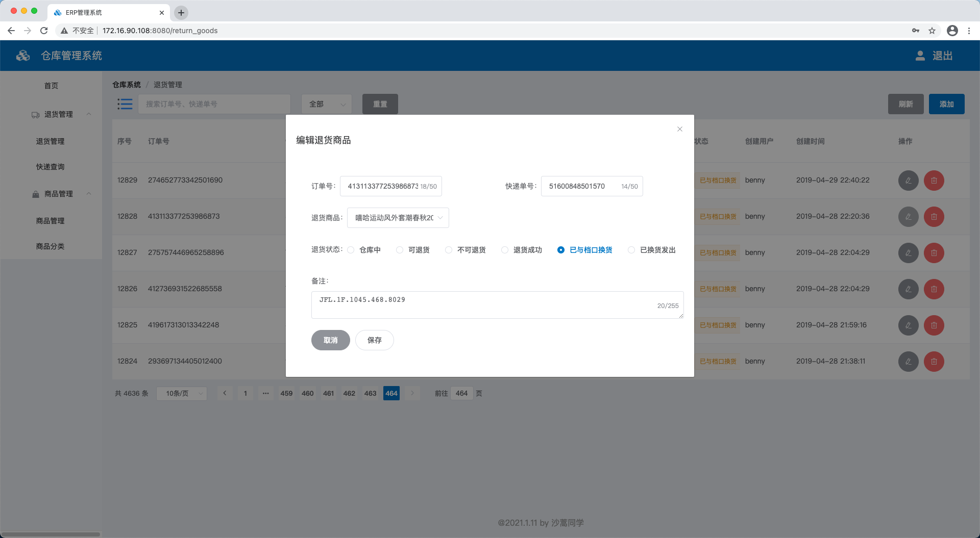Delete row 12824 with trash icon
Viewport: 980px width, 538px height.
coord(934,362)
